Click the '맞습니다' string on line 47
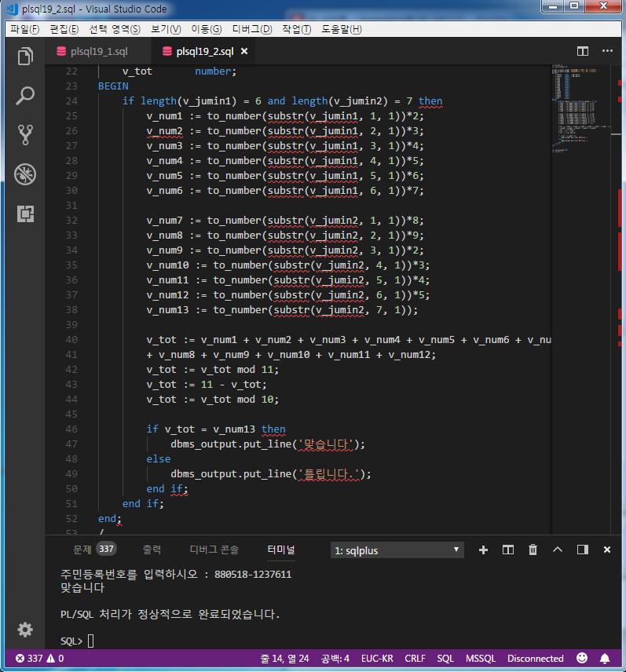Screen dimensions: 626x672 [x=326, y=444]
